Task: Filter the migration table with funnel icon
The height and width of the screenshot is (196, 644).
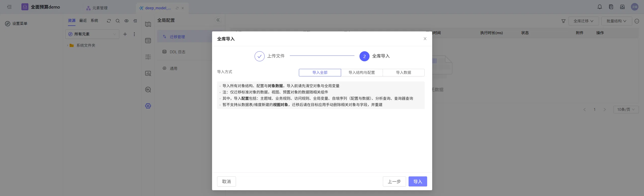Action: coord(563,21)
